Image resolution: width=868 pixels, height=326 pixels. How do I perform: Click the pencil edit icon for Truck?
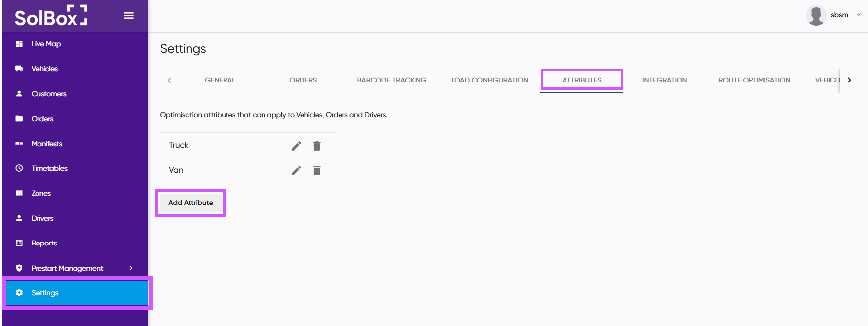(296, 146)
